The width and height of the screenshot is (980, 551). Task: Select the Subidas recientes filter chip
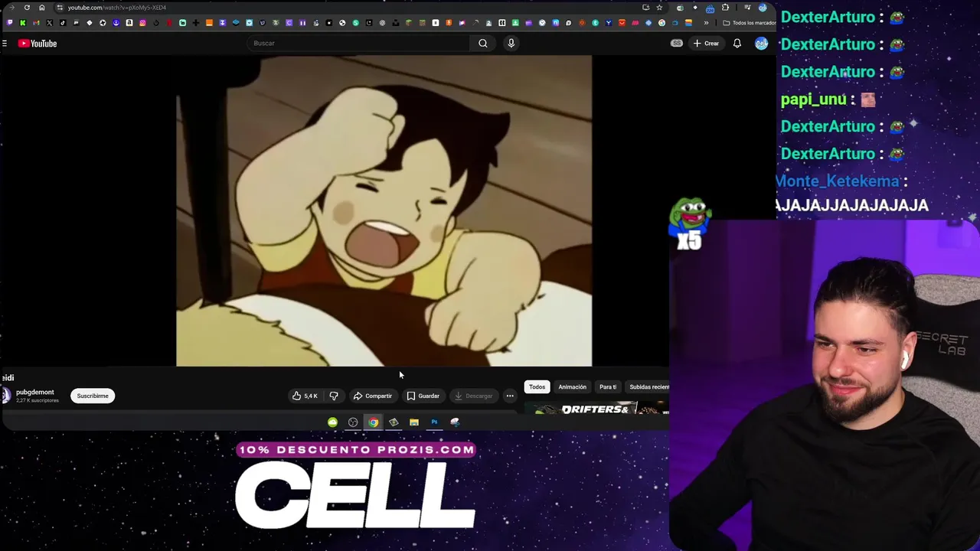648,386
